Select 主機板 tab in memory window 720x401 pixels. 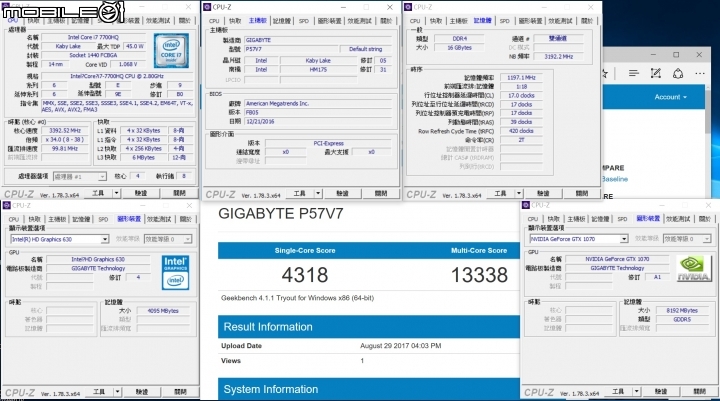pos(458,21)
